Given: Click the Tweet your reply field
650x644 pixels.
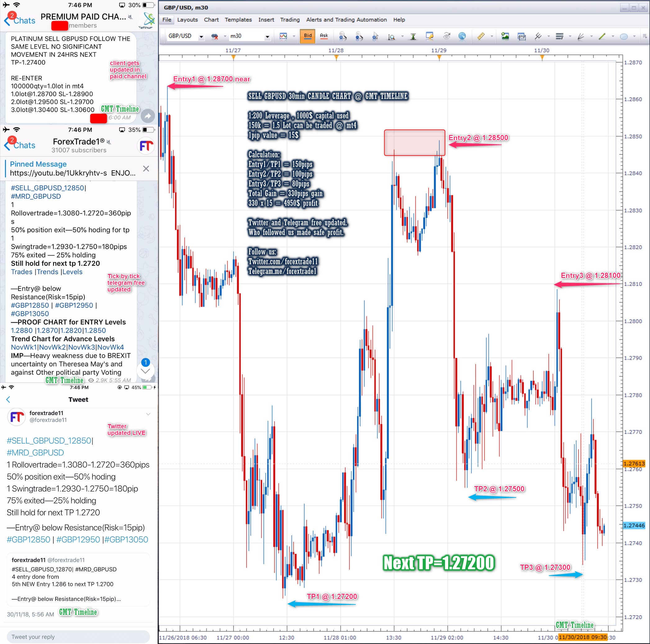Looking at the screenshot, I should pyautogui.click(x=78, y=637).
